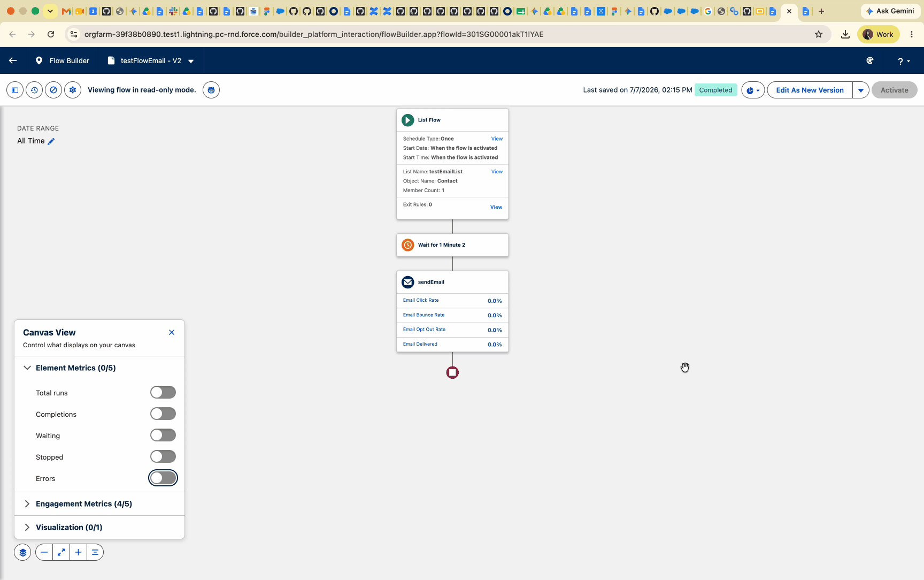
Task: Click the Einstein assistant icon
Action: [211, 90]
